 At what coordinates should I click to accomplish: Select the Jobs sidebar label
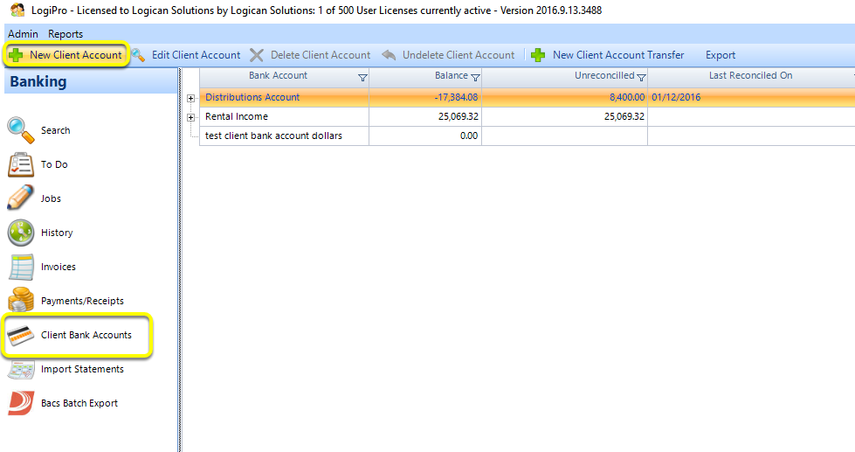pos(51,198)
